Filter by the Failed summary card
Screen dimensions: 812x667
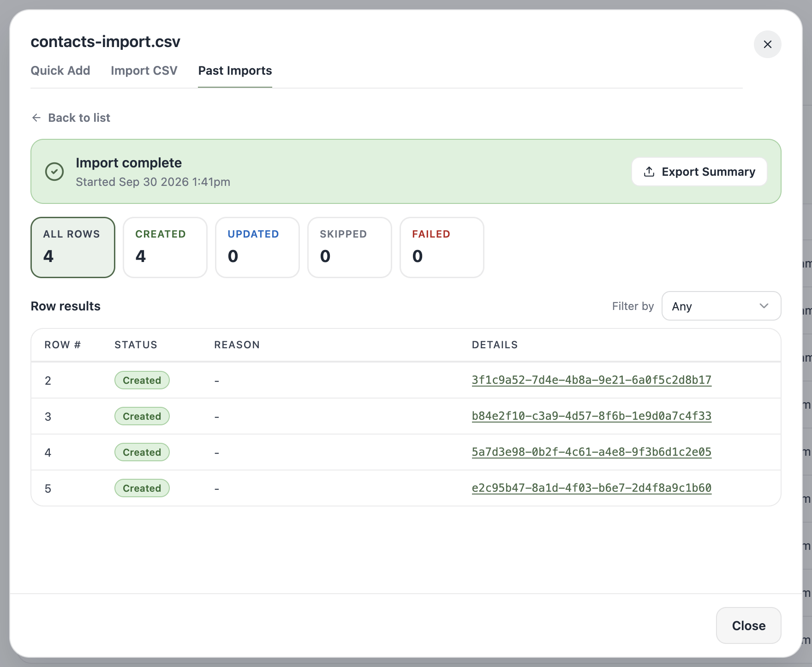[x=442, y=247]
